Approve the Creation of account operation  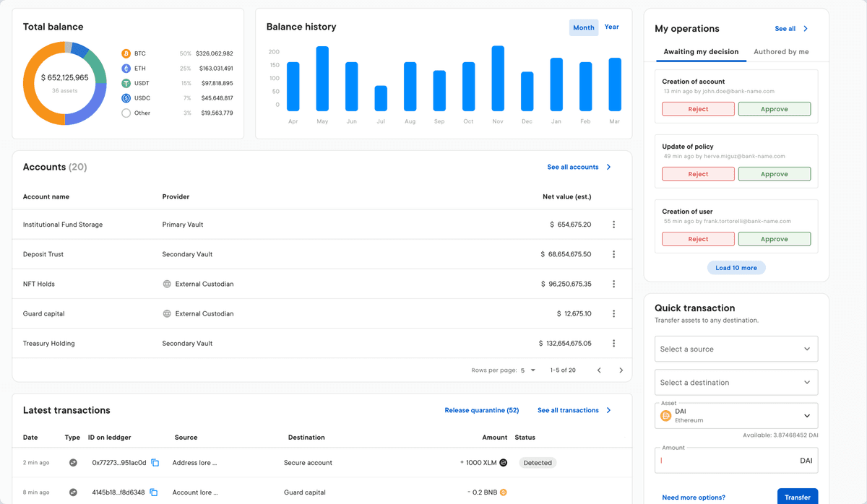774,109
